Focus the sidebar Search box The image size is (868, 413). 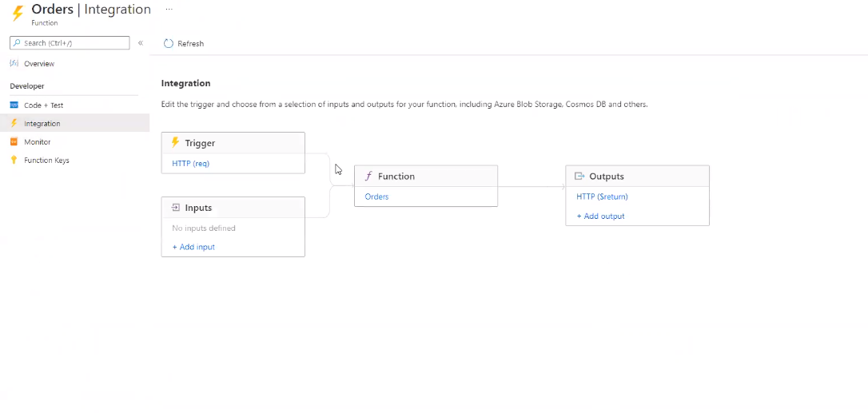click(70, 43)
